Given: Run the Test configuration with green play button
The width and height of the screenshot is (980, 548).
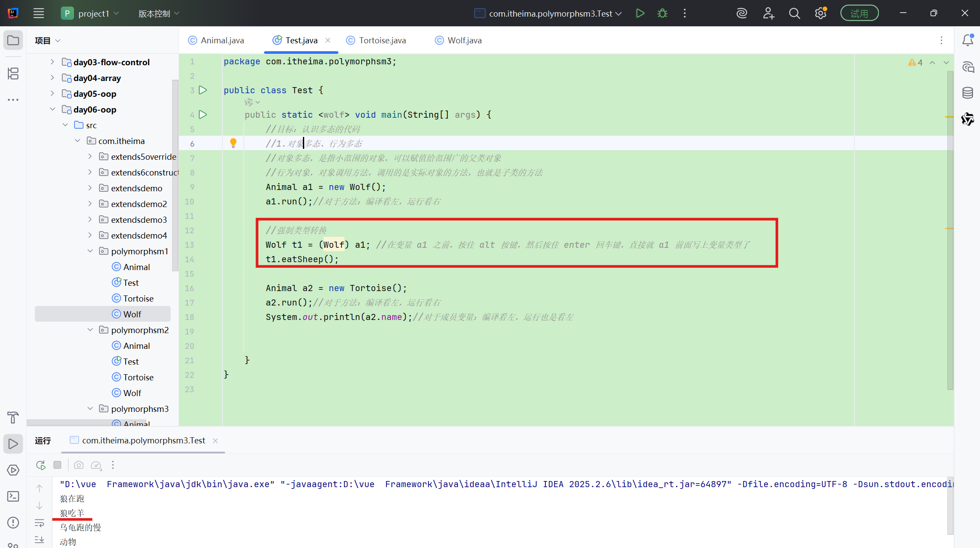Looking at the screenshot, I should 640,13.
